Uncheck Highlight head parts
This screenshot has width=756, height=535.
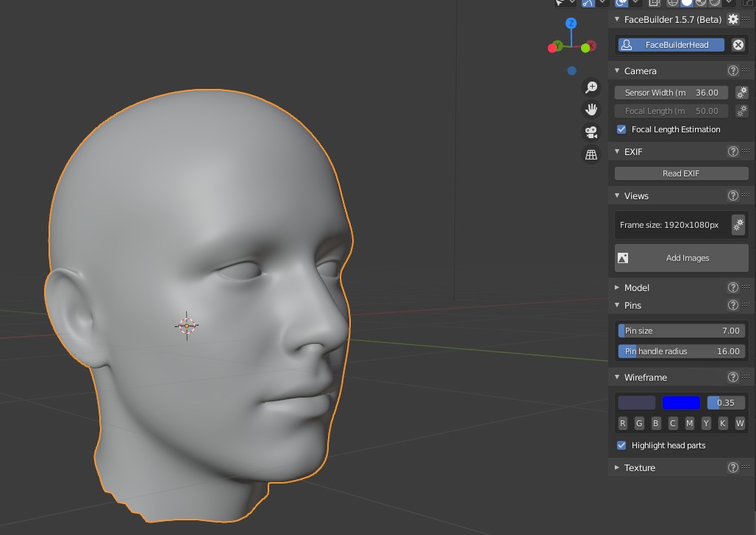(x=621, y=445)
